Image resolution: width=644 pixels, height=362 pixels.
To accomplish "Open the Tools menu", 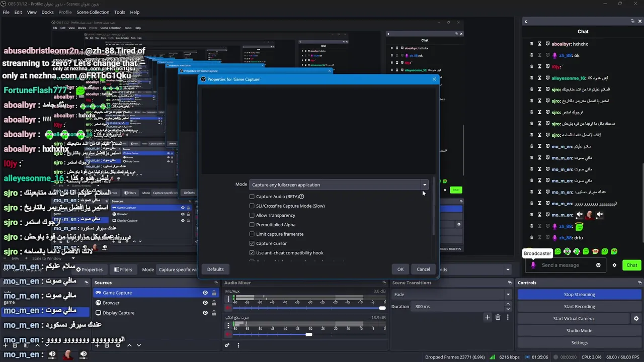I will (x=120, y=12).
